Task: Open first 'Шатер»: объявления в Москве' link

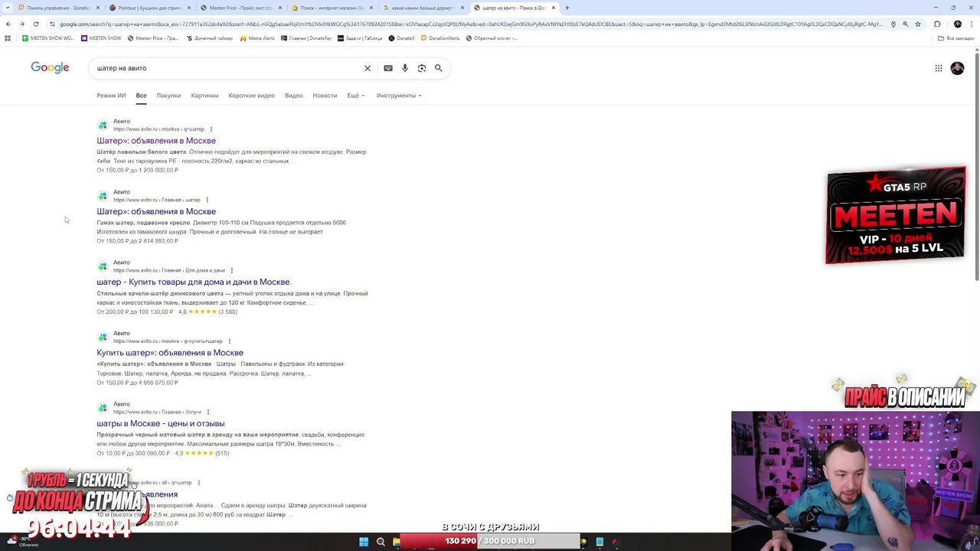Action: (156, 141)
